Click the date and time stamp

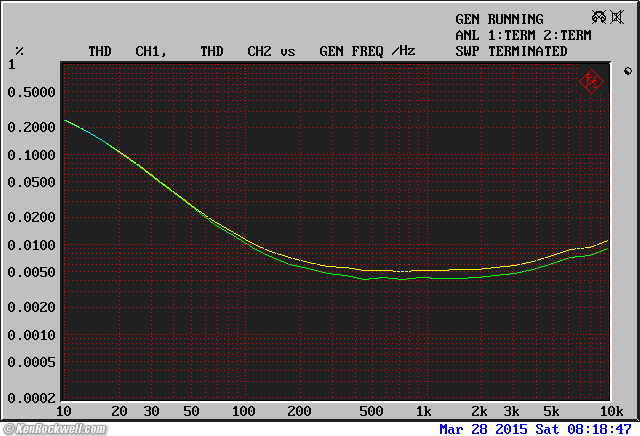pyautogui.click(x=535, y=428)
